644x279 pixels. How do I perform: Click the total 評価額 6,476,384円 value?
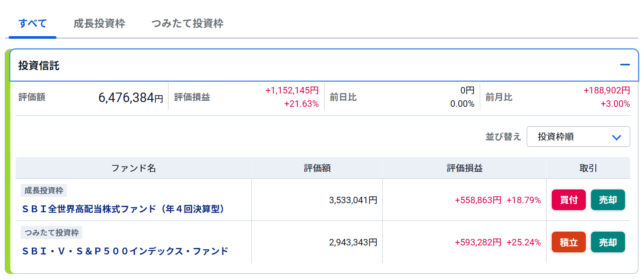pyautogui.click(x=130, y=98)
